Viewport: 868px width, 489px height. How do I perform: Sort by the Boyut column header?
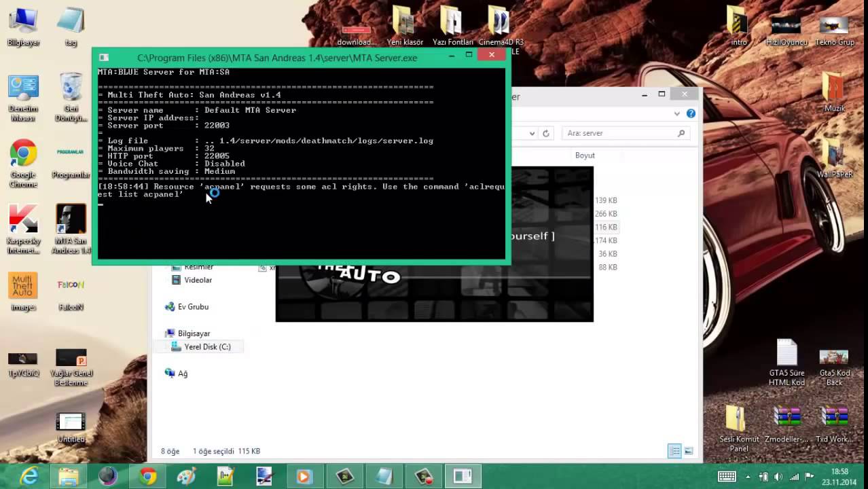pos(585,156)
